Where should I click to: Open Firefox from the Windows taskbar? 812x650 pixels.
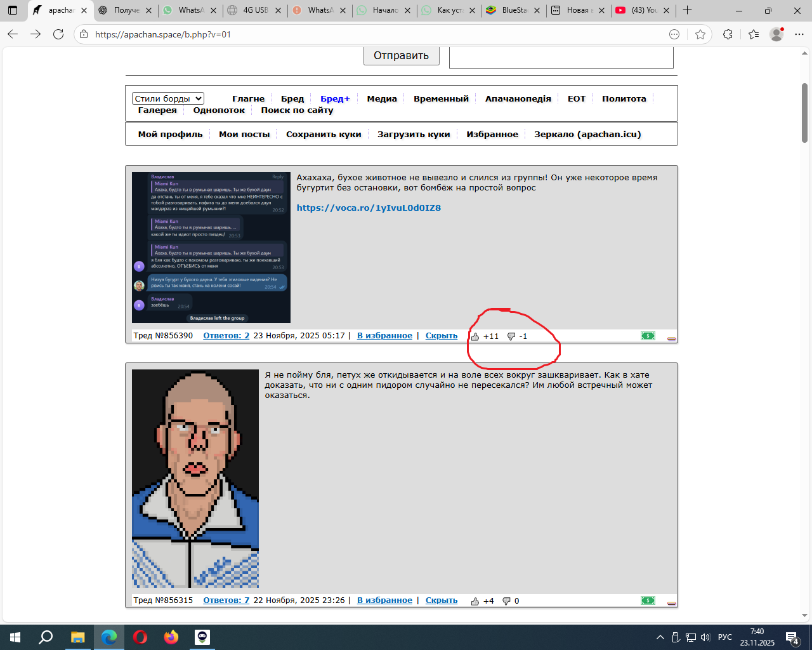point(171,637)
